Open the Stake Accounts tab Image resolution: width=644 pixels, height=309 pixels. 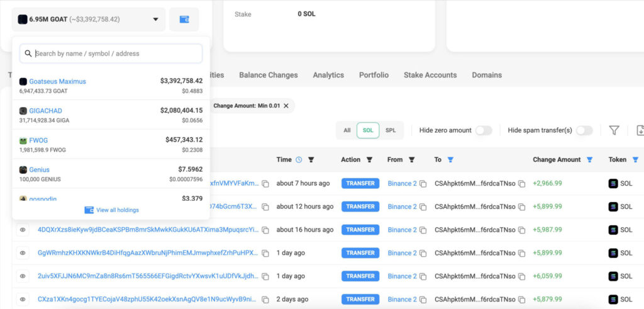pyautogui.click(x=430, y=75)
